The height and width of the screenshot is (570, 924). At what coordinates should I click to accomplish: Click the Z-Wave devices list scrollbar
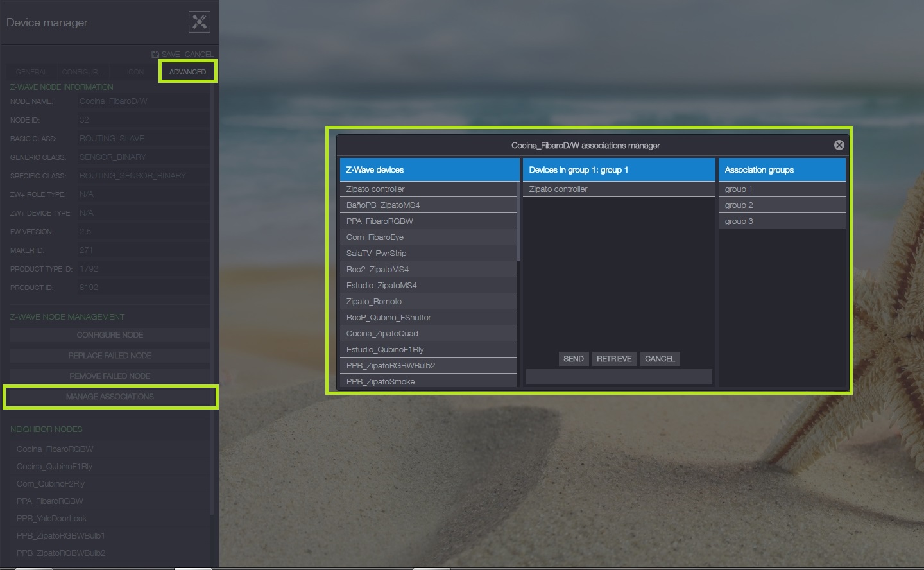518,221
